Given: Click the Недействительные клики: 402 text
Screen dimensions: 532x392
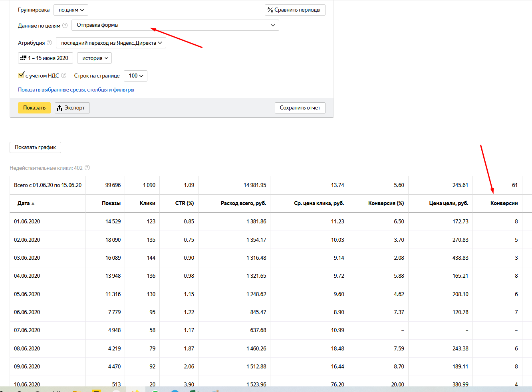Looking at the screenshot, I should pyautogui.click(x=46, y=168).
